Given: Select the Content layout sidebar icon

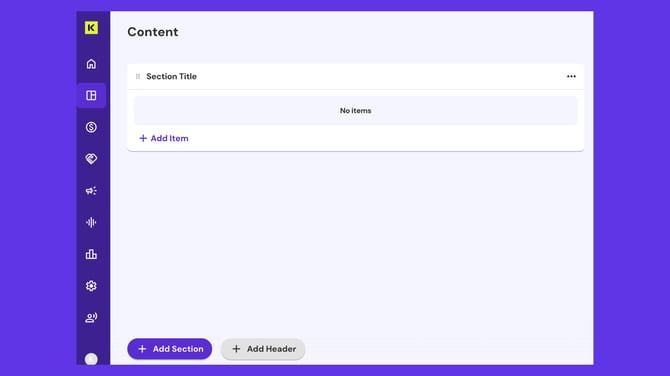Looking at the screenshot, I should point(91,95).
